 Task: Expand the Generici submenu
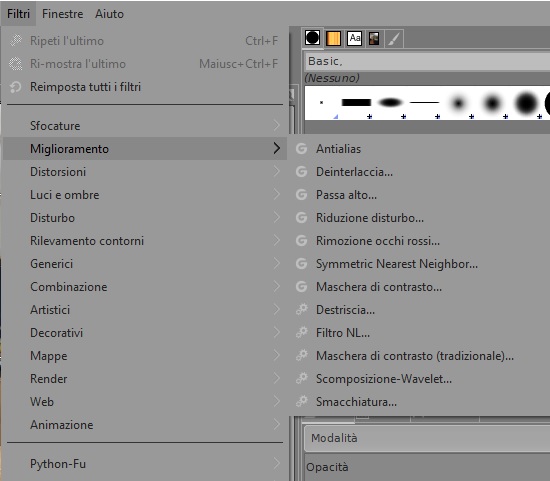[x=145, y=264]
